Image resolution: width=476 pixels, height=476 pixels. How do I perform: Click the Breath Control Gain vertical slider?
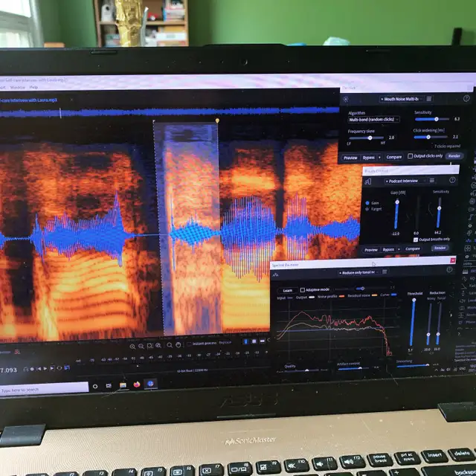click(396, 214)
